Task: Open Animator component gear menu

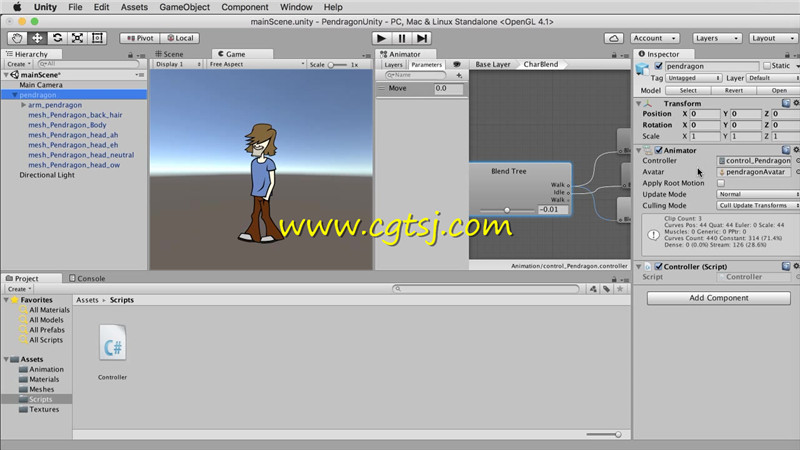Action: click(796, 150)
